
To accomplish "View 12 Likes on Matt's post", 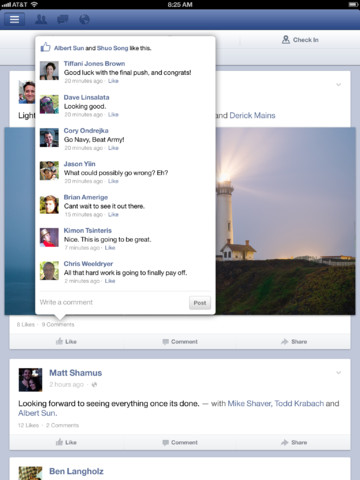I will click(x=28, y=425).
